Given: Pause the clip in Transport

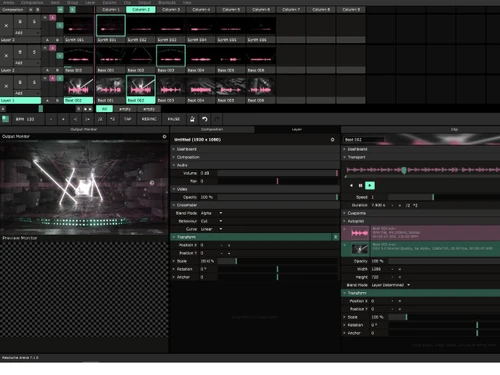Looking at the screenshot, I should coord(360,185).
